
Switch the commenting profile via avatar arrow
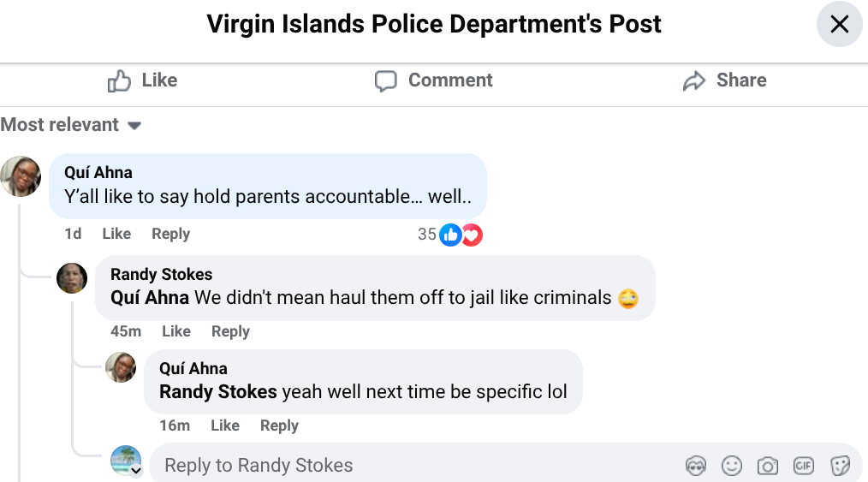coord(135,471)
